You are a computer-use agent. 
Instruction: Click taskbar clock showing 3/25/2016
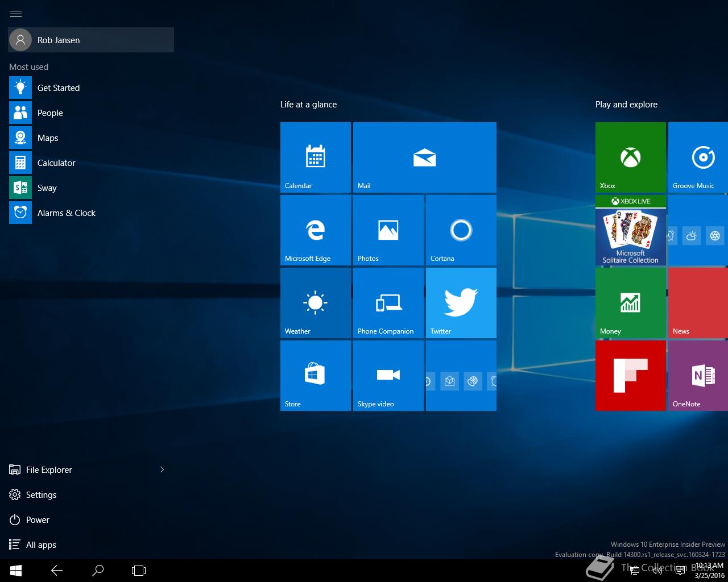(x=709, y=571)
